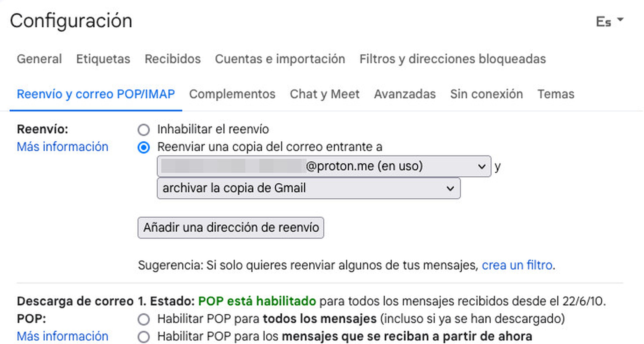Open the Chat y Meet tab
Image resolution: width=644 pixels, height=344 pixels.
point(325,94)
